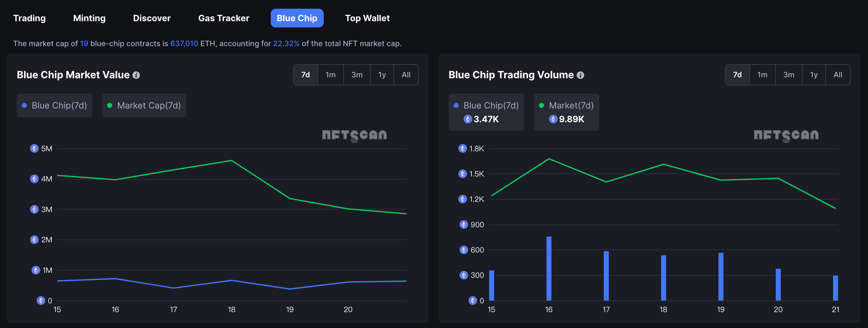
Task: Click info icon next to Blue Chip Market Value
Action: pyautogui.click(x=136, y=75)
